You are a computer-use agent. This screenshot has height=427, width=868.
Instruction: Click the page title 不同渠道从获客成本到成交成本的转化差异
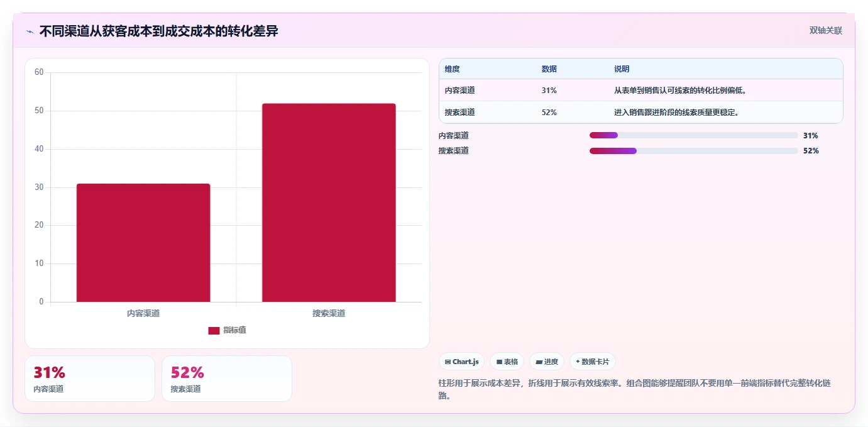coord(159,31)
